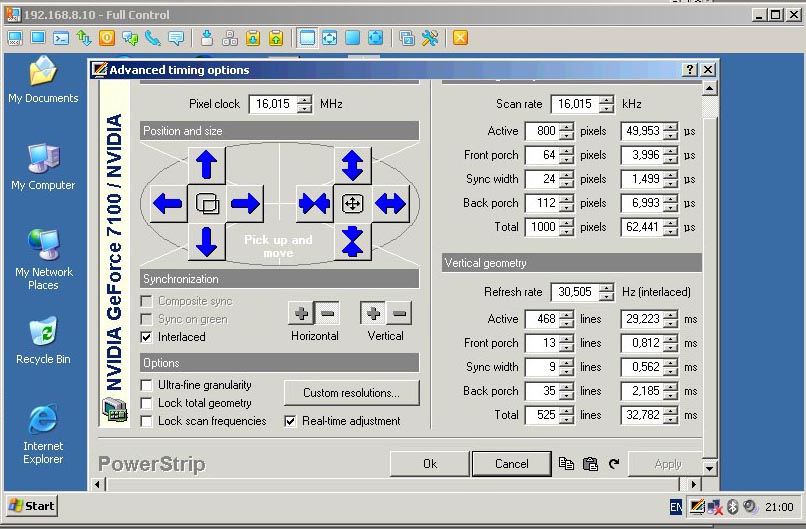The width and height of the screenshot is (806, 529).
Task: Click the orange X disconnect icon in toolbar
Action: [x=460, y=38]
